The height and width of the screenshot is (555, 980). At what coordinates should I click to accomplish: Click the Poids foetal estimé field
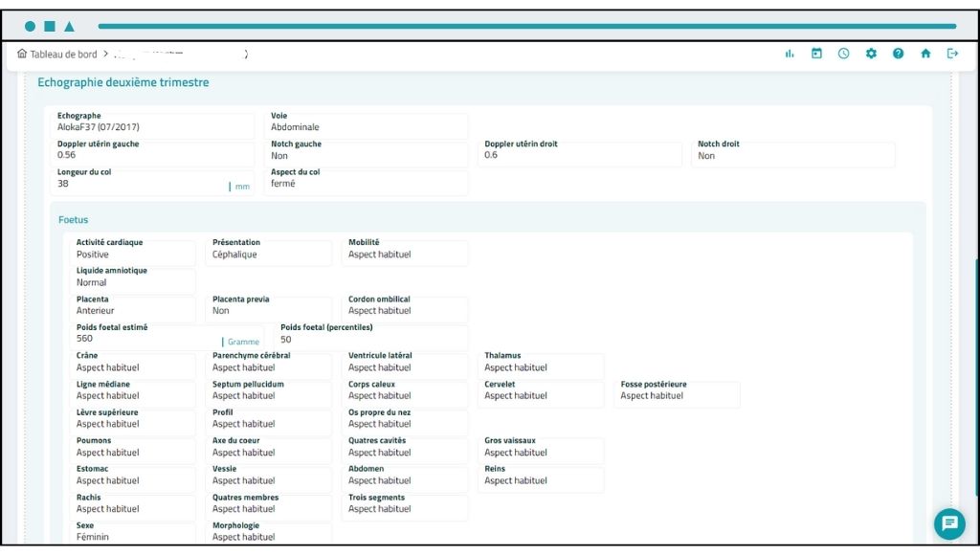pos(144,339)
